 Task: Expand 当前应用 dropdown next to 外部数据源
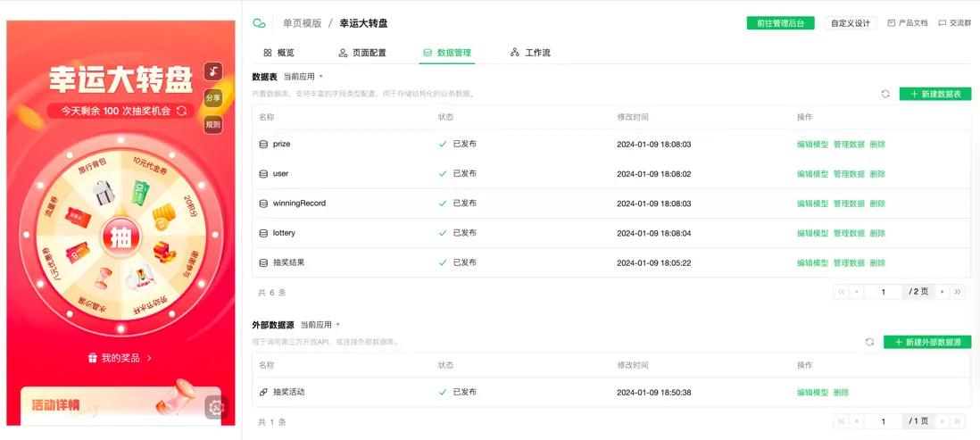[x=320, y=325]
